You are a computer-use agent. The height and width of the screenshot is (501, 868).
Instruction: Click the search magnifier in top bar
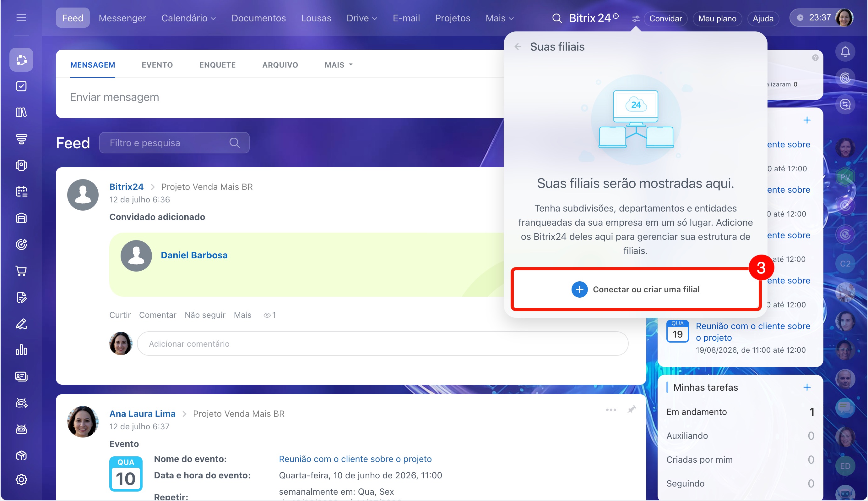(556, 18)
